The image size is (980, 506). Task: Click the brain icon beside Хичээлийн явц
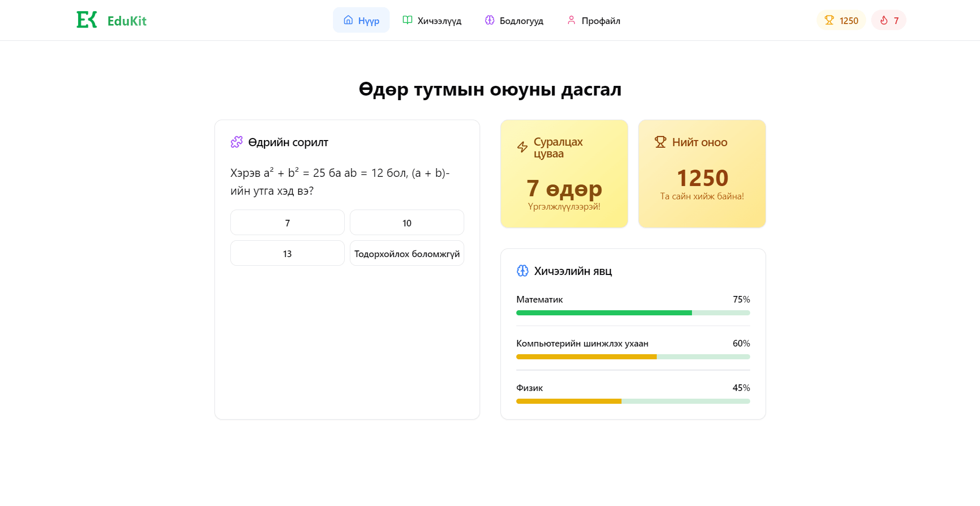pos(522,270)
